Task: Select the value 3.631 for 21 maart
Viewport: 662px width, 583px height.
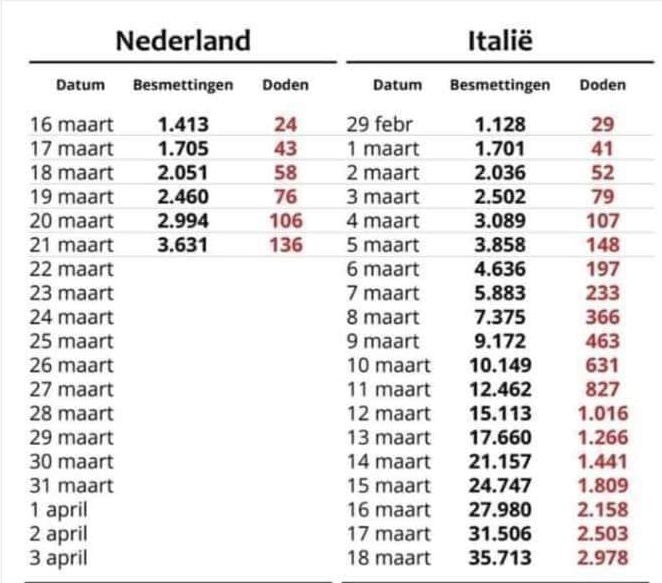Action: point(183,245)
